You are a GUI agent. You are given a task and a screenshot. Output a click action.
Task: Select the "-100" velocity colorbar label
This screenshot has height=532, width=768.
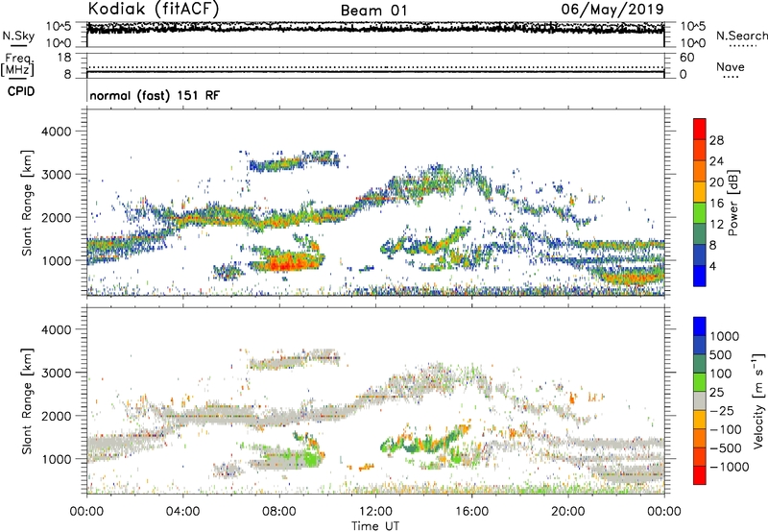[725, 429]
